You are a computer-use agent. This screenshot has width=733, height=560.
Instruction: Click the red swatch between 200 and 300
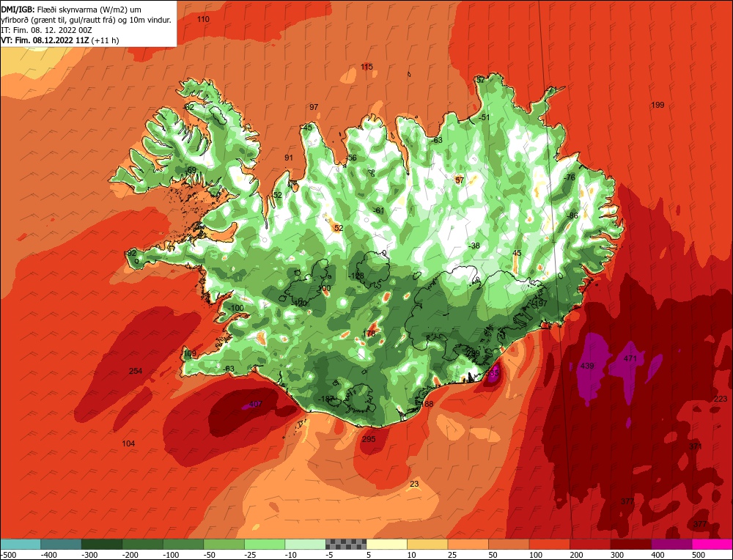click(x=590, y=544)
